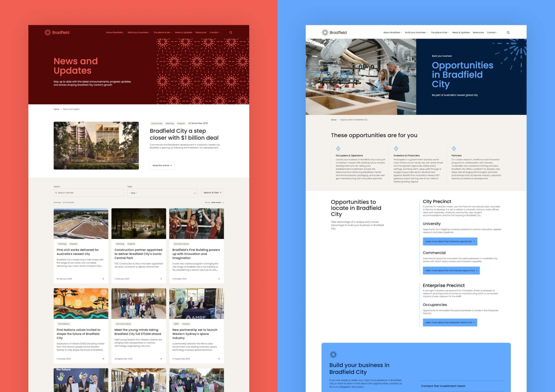Open the Construction partner appointed article arrow
This screenshot has width=555, height=392.
click(x=161, y=279)
